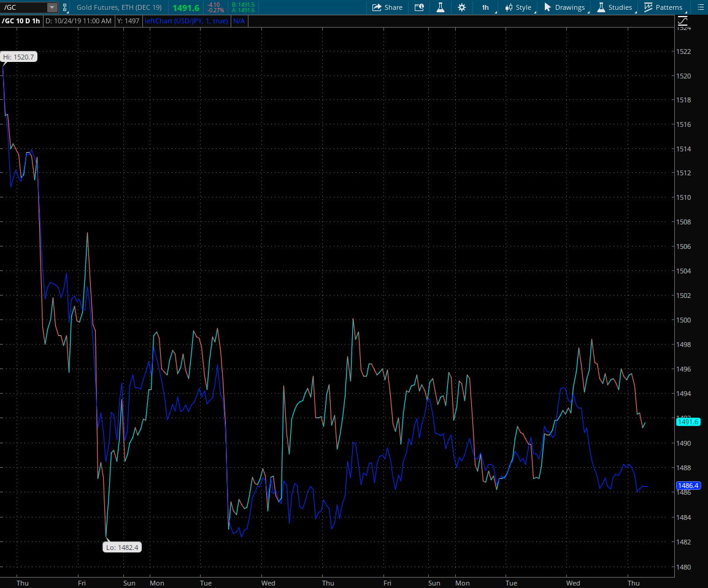The height and width of the screenshot is (588, 708).
Task: Click the leftChart (USD/JPY) study label
Action: [x=187, y=21]
